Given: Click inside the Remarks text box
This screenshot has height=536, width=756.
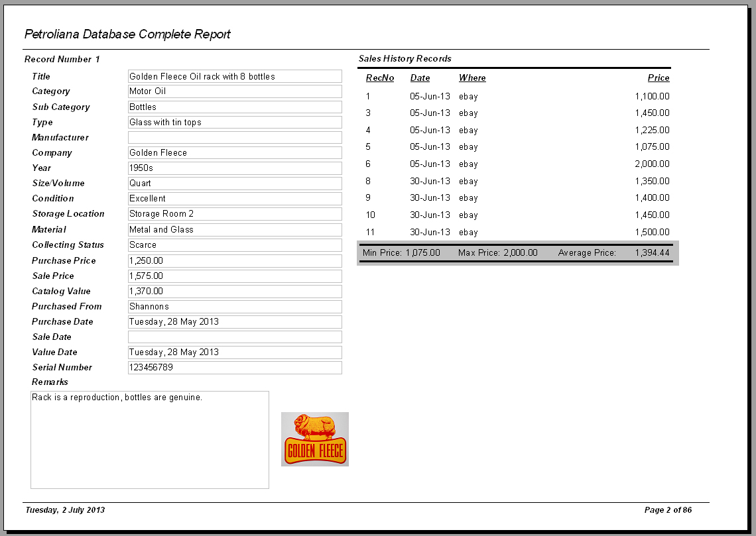Looking at the screenshot, I should click(150, 440).
